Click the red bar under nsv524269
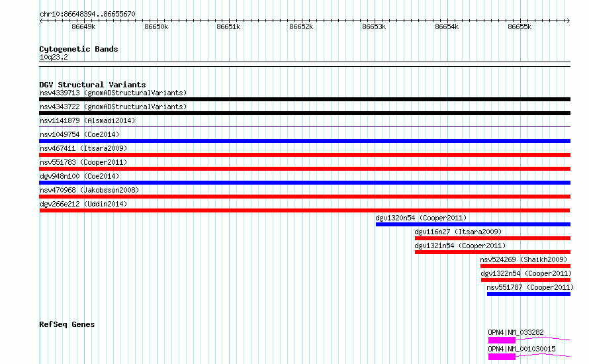The height and width of the screenshot is (364, 589). [x=525, y=266]
